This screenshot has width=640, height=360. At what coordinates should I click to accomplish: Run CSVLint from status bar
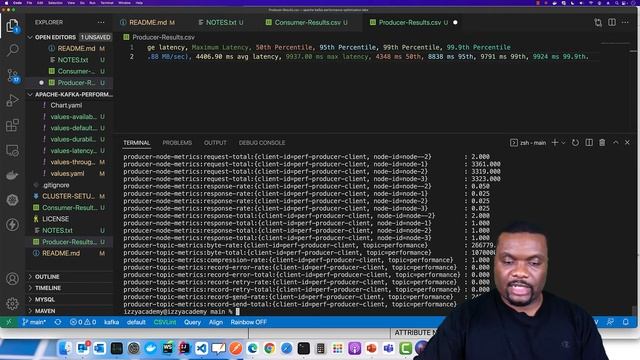[x=165, y=322]
